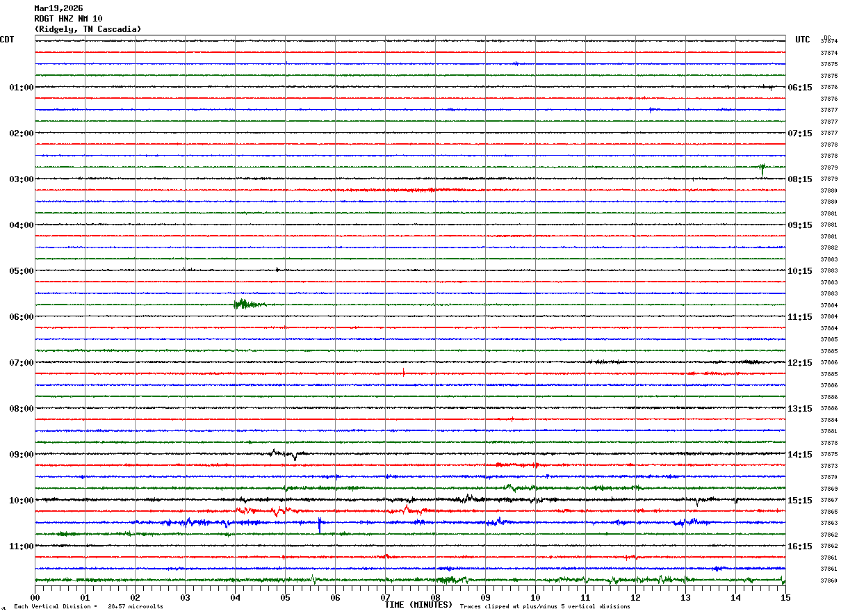The height and width of the screenshot is (616, 841).
Task: Click minute 07 on the time axis
Action: 385,597
